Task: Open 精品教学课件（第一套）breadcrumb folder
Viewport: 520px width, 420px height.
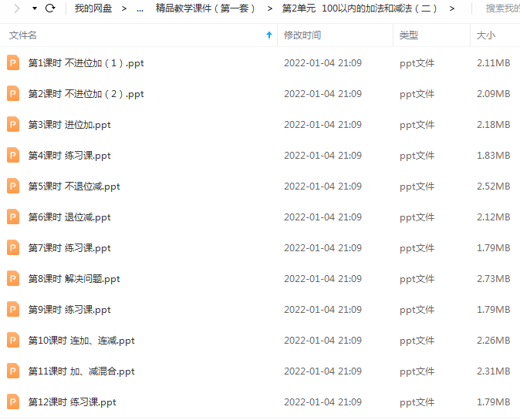Action: point(205,8)
